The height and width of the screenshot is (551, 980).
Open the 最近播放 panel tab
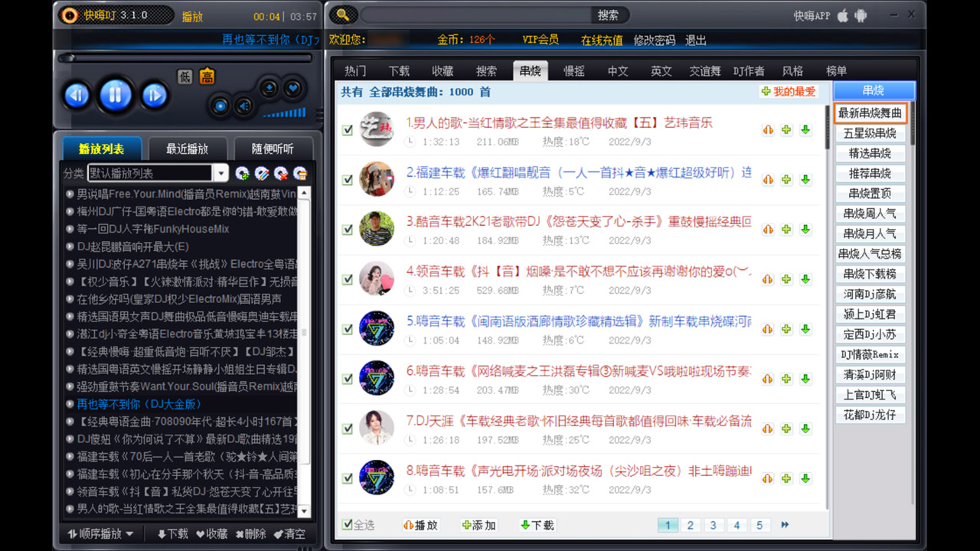[188, 149]
